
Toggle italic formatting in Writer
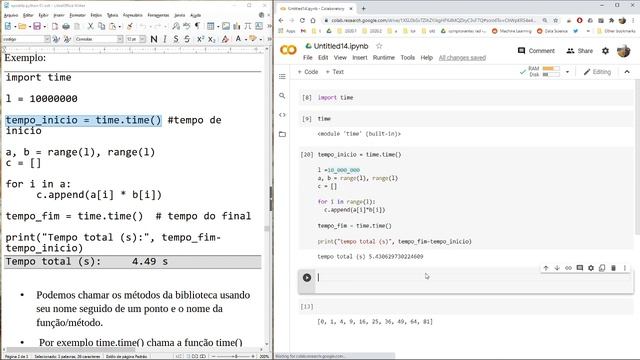pos(165,39)
